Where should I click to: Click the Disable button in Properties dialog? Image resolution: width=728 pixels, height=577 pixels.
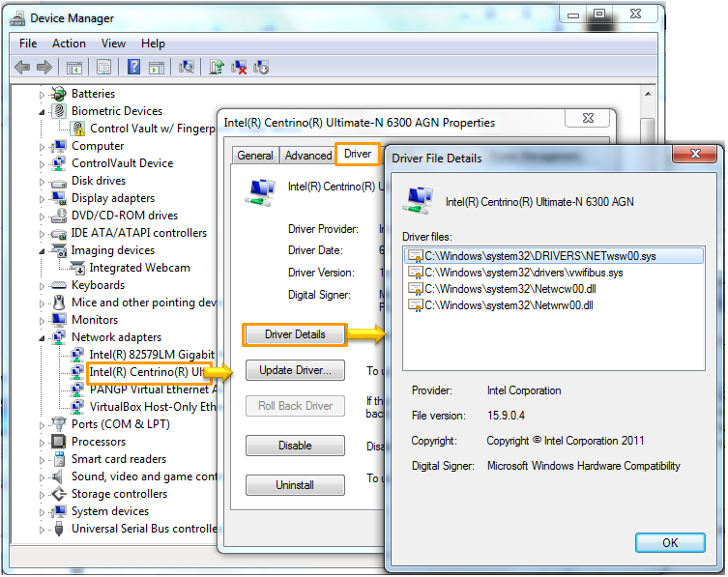[x=295, y=446]
